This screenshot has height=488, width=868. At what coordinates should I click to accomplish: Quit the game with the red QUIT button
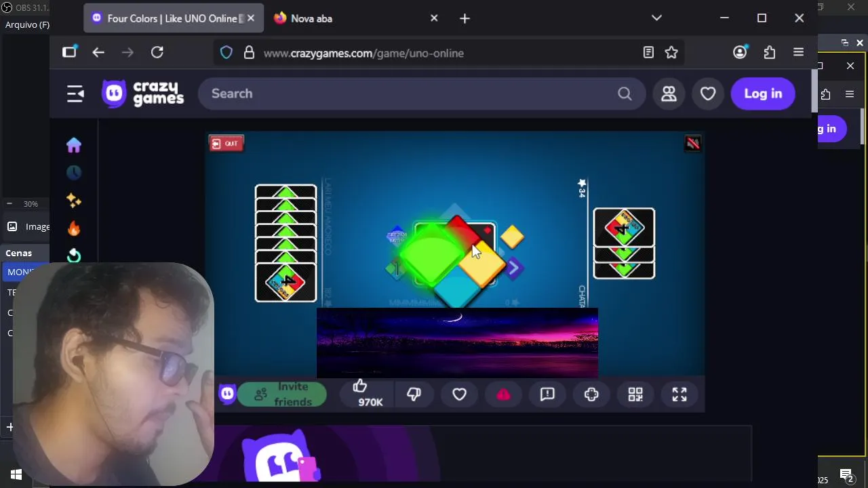226,144
